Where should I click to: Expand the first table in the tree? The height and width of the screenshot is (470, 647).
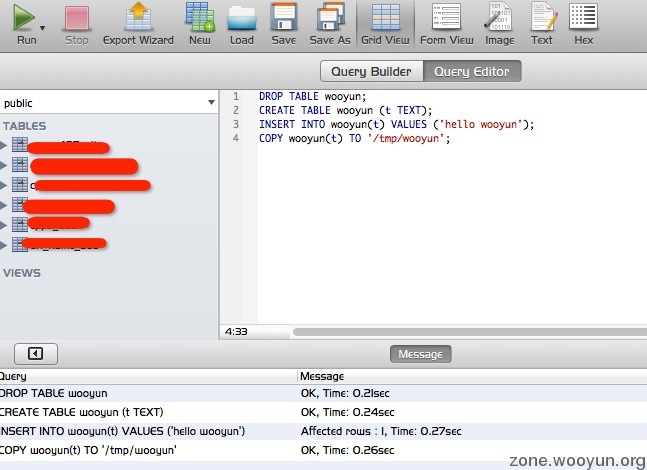click(x=4, y=146)
